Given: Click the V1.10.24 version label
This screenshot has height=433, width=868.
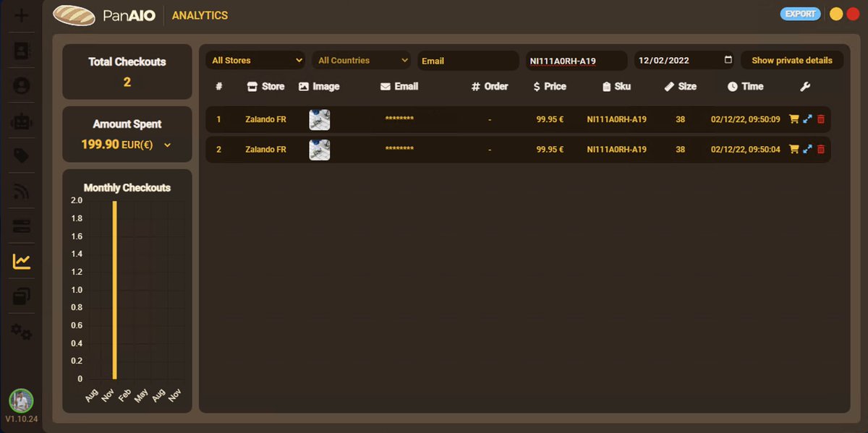Looking at the screenshot, I should click(x=21, y=419).
